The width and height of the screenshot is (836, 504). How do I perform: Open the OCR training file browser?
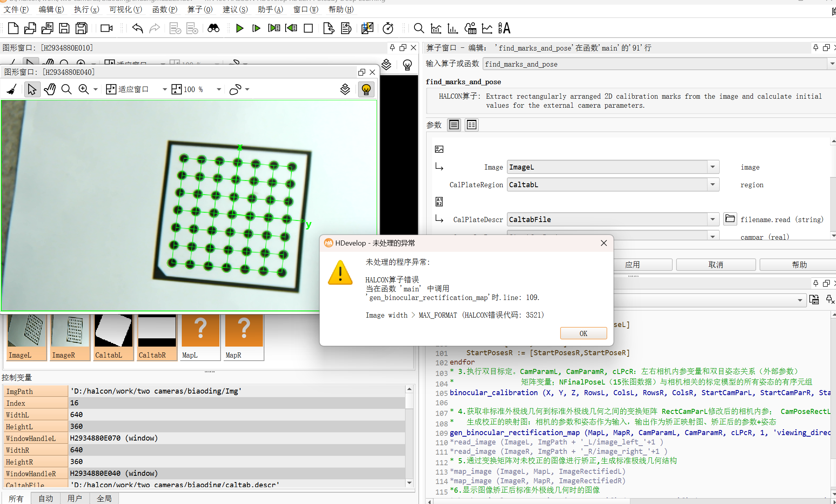pos(504,28)
